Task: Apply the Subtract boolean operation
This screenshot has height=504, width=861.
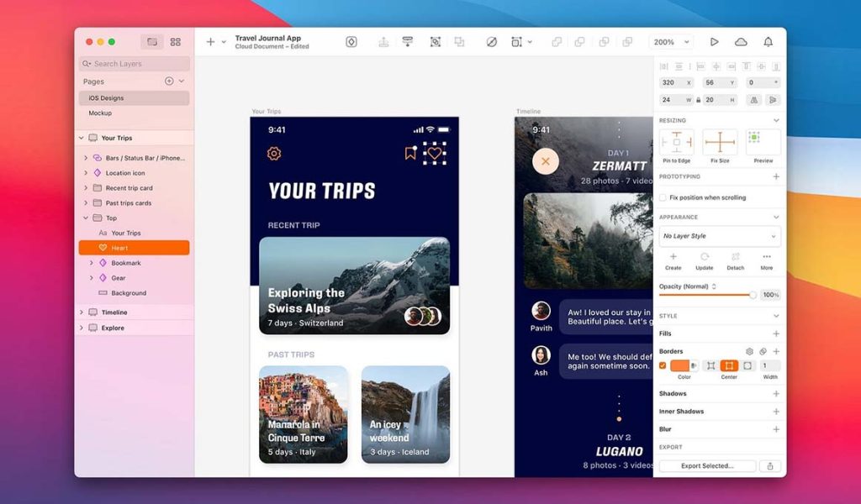Action: pyautogui.click(x=580, y=42)
